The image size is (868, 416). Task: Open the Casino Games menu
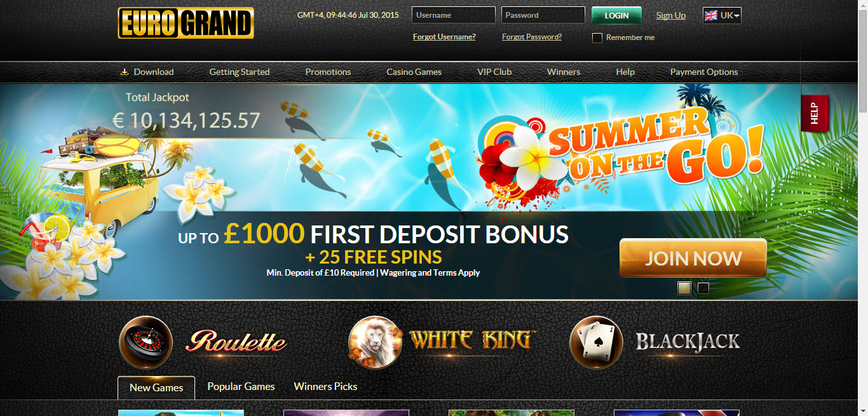pos(414,72)
